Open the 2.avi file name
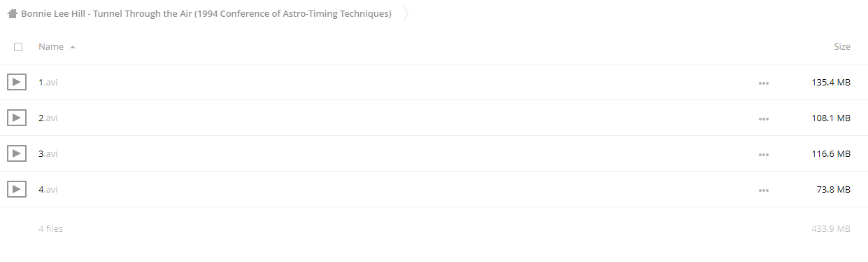The image size is (868, 262). tap(48, 118)
